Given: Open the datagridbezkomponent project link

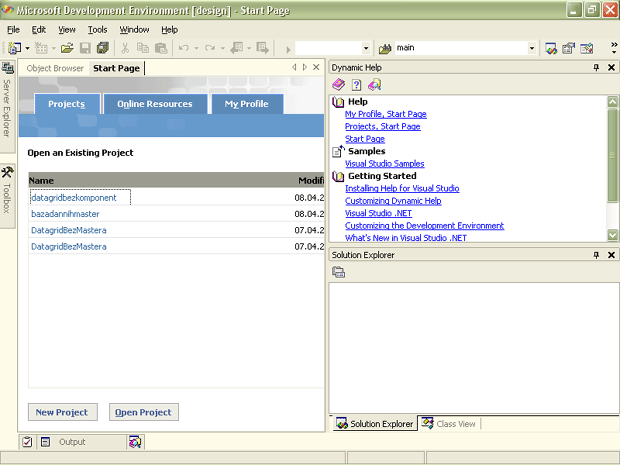Looking at the screenshot, I should [x=74, y=198].
